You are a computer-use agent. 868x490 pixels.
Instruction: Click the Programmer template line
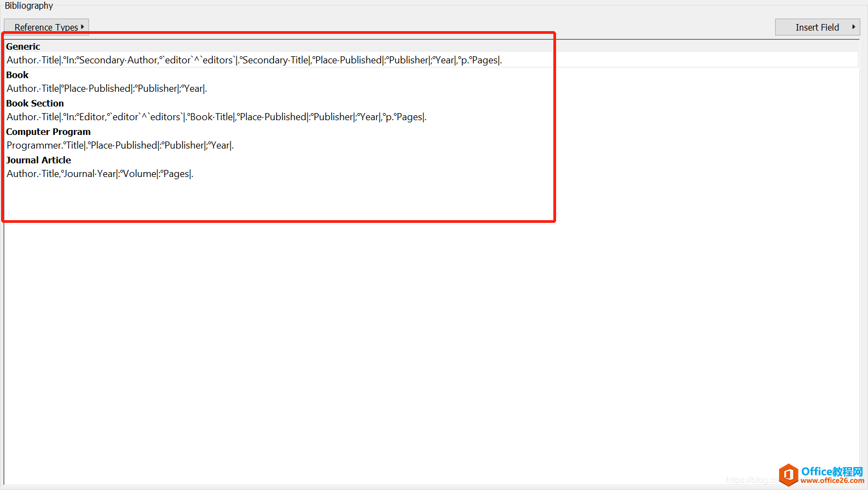tap(120, 145)
